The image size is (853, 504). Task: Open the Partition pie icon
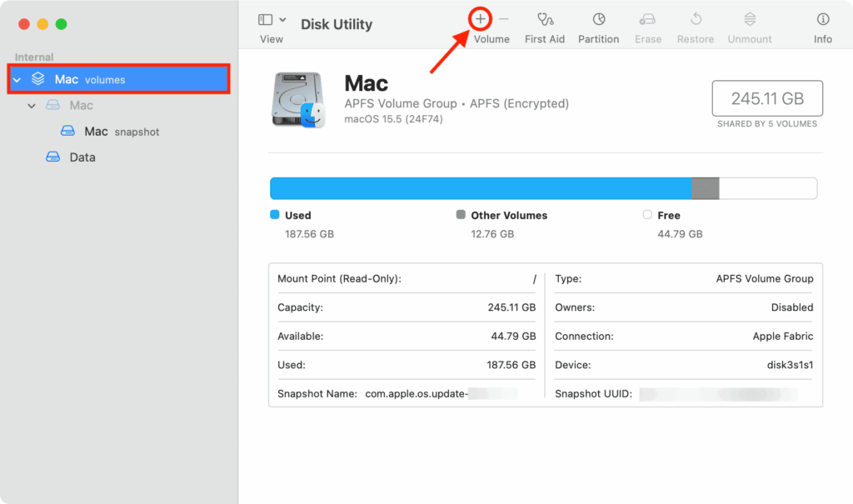pyautogui.click(x=599, y=20)
